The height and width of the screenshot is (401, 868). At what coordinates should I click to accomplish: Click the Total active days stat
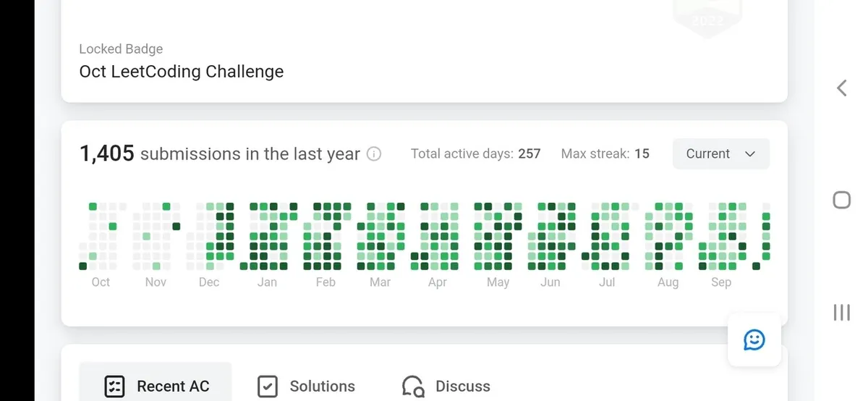tap(475, 154)
